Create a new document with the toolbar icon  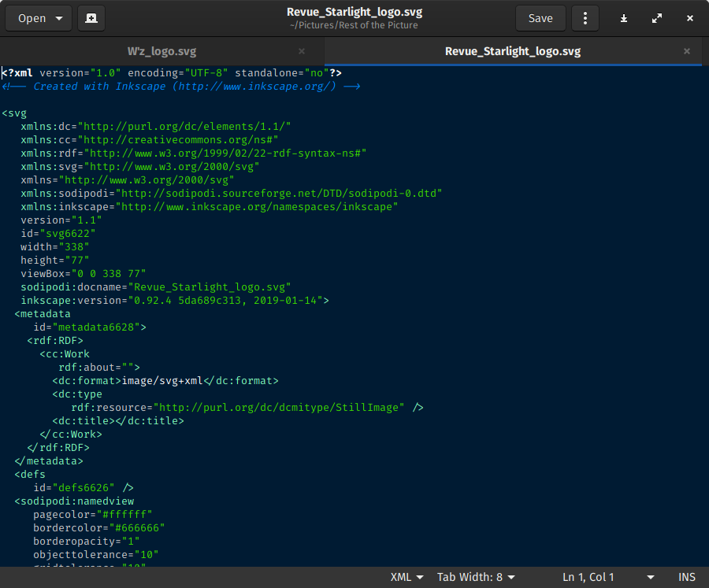click(91, 18)
